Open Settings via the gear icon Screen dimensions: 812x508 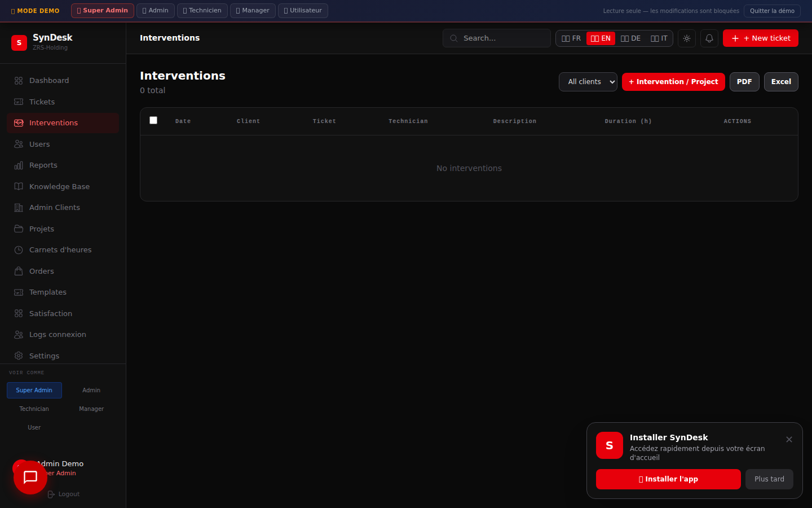(x=19, y=356)
